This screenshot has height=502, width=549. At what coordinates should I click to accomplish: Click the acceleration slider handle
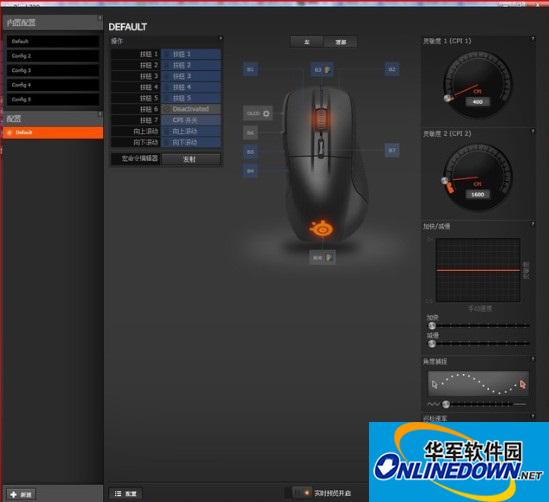(432, 326)
